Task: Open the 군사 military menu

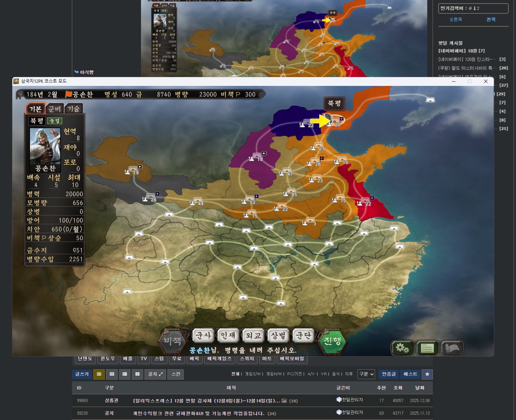Action: [203, 336]
